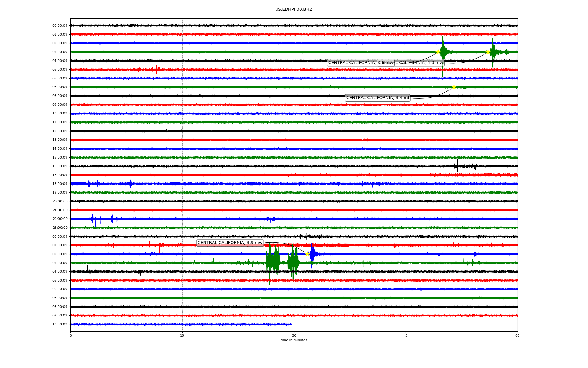Click the 30 minute tick label

pos(294,335)
